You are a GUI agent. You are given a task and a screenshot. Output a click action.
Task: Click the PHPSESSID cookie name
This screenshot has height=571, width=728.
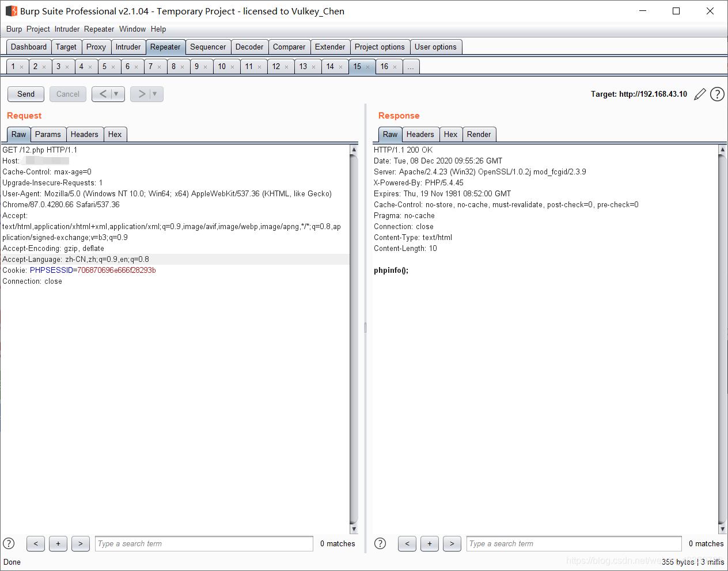click(x=52, y=271)
